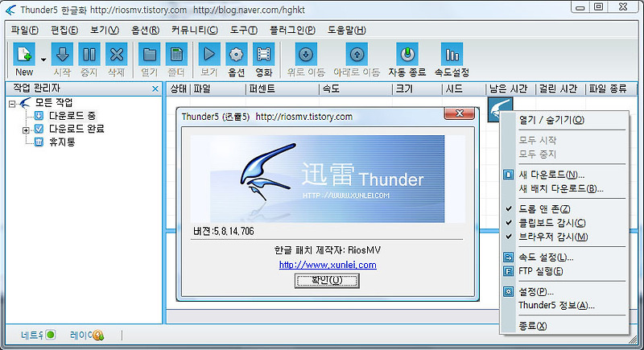Click the 크기 column header
644x350 pixels.
[417, 89]
